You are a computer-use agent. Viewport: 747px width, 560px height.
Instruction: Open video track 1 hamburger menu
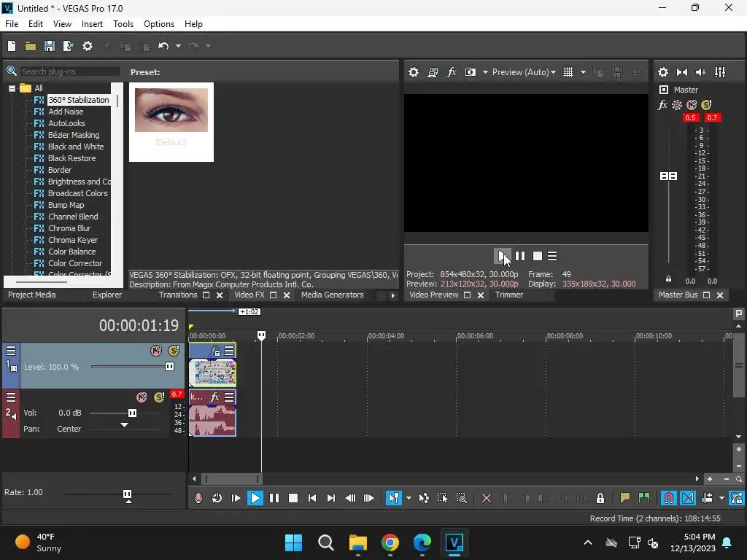[x=11, y=351]
